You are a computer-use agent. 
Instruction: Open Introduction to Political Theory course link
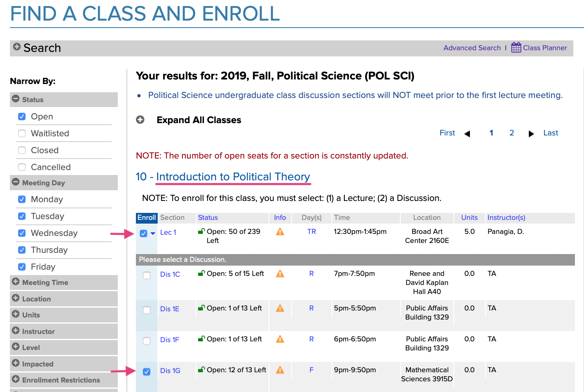coord(233,177)
